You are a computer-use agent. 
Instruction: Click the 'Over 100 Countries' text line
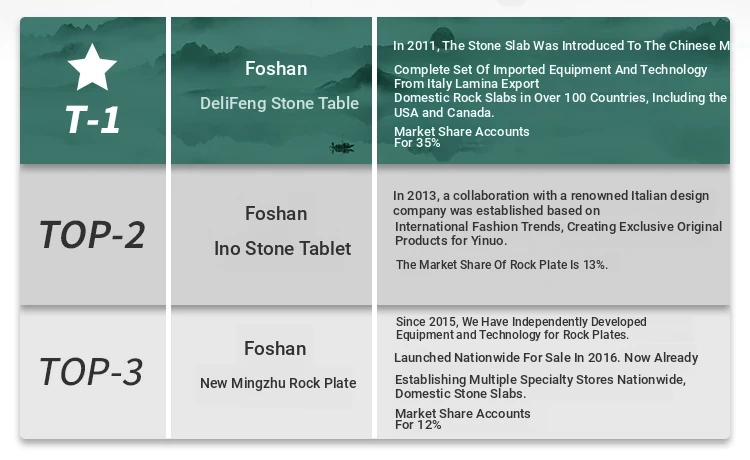[560, 98]
